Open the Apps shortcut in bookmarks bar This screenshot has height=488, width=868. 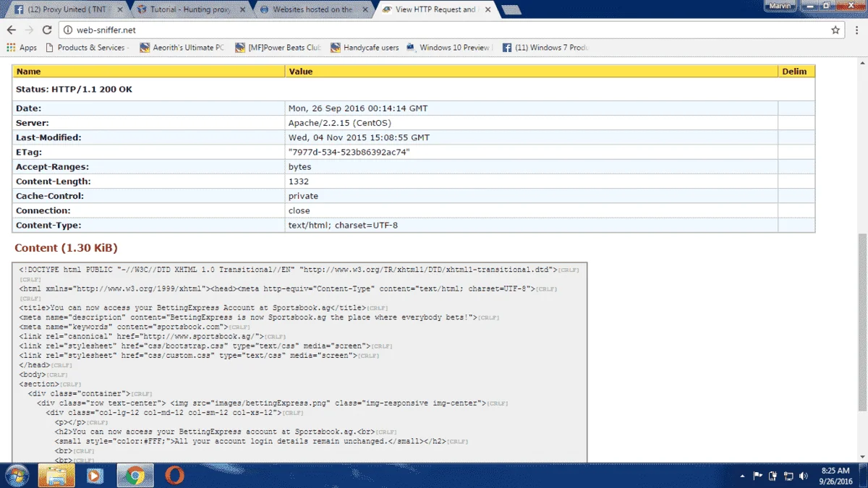pos(22,48)
